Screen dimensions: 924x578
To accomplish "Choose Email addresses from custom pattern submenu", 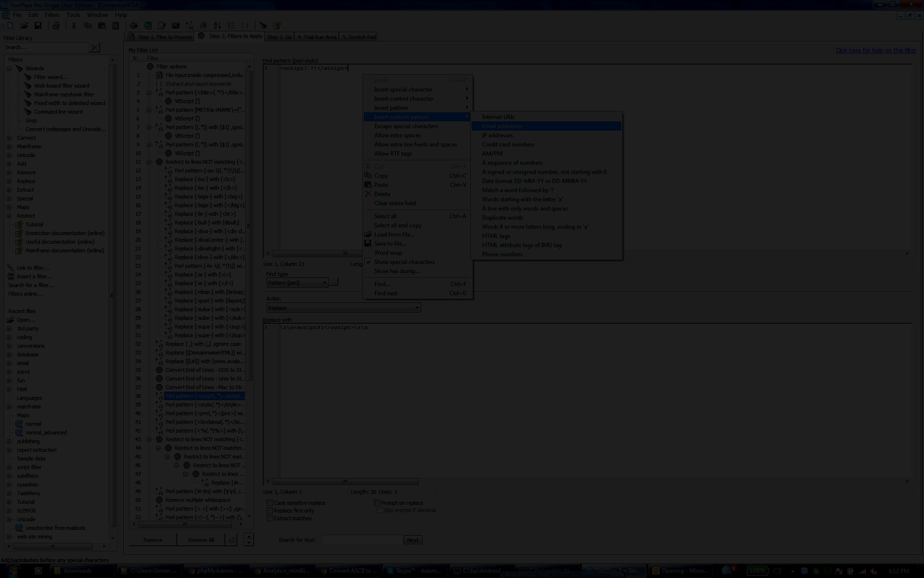I will point(502,126).
